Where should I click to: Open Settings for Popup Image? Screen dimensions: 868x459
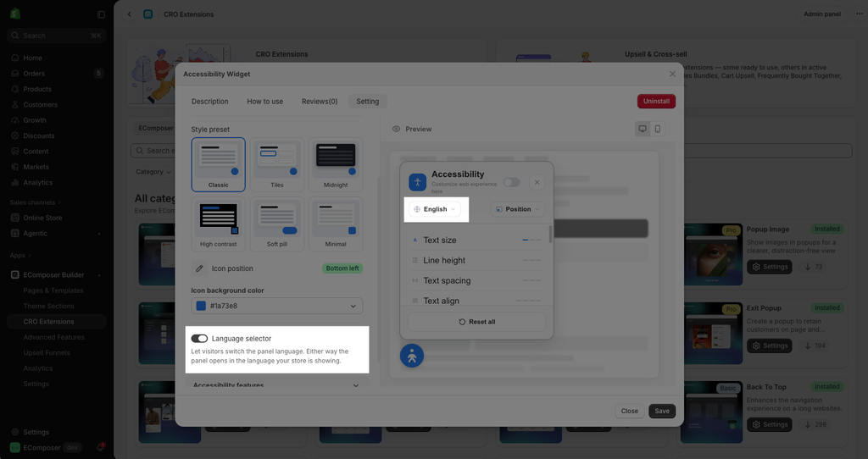pyautogui.click(x=770, y=267)
